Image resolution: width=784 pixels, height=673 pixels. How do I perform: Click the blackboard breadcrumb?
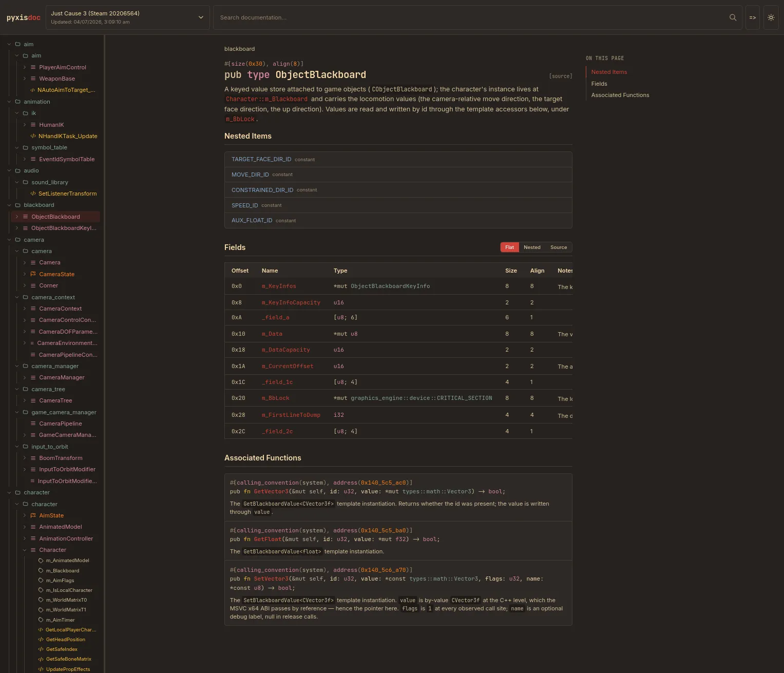(239, 49)
